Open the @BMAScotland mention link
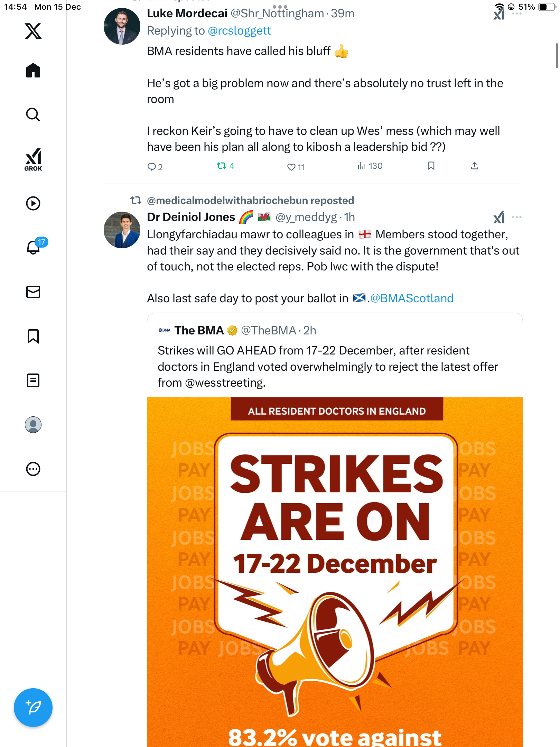This screenshot has height=747, width=560. 412,298
